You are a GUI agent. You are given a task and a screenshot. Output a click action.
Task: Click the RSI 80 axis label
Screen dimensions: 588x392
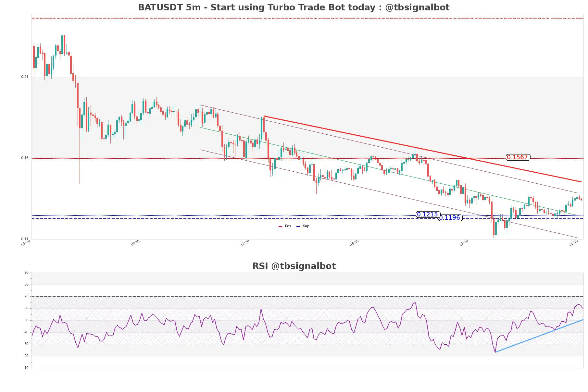point(26,285)
